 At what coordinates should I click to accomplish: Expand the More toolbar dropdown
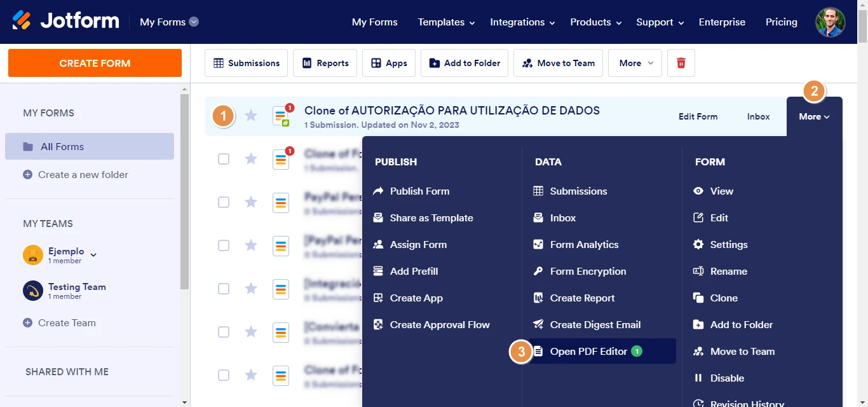pos(634,62)
